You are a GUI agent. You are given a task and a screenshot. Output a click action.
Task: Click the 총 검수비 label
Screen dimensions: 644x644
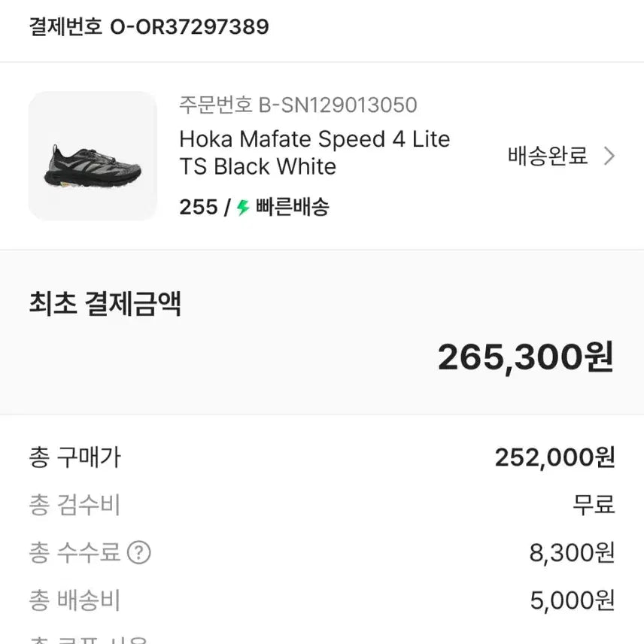(75, 506)
